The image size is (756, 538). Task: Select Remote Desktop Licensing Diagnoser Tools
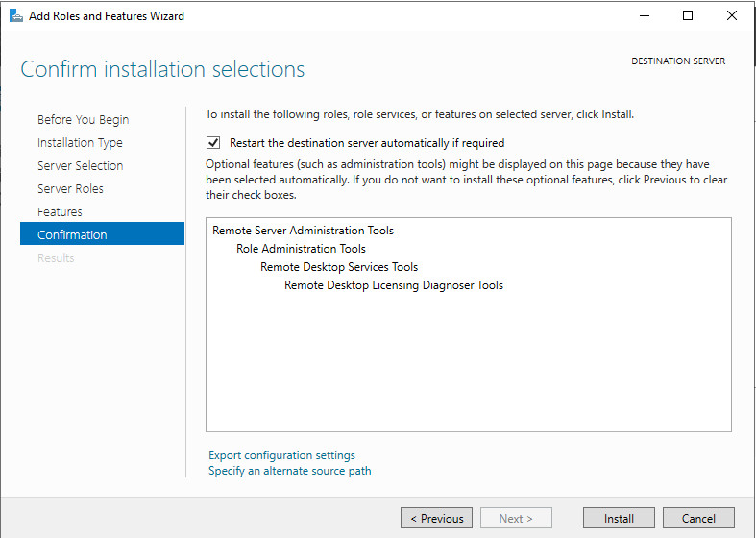(x=394, y=285)
